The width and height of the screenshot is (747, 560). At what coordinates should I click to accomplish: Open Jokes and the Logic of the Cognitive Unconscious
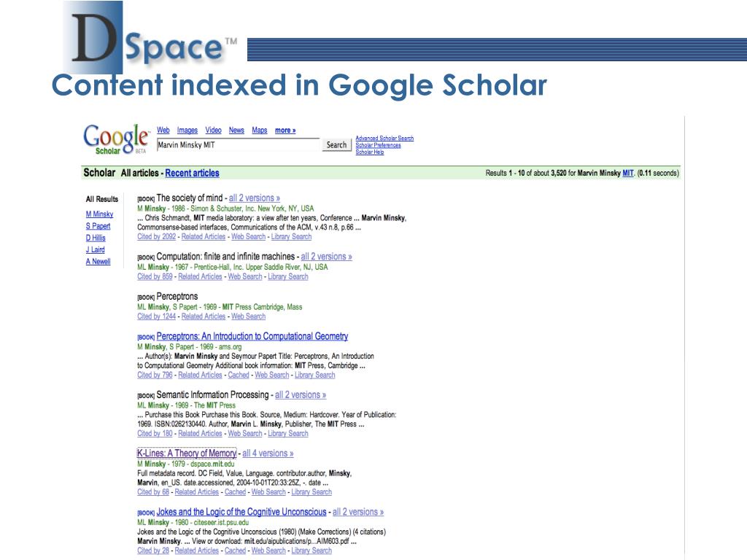(241, 512)
